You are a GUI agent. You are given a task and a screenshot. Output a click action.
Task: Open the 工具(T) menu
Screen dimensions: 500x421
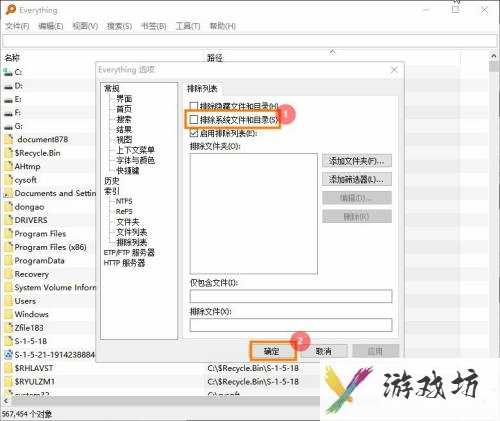188,26
